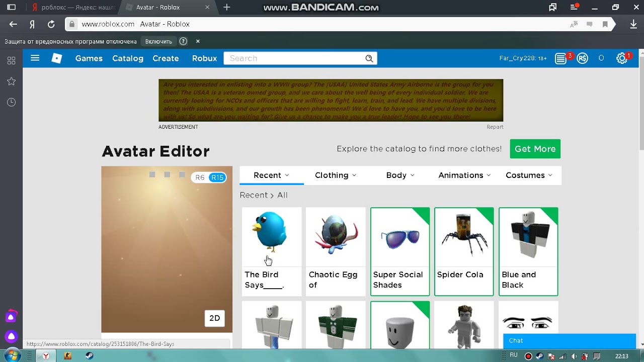Click the search magnifier icon
The height and width of the screenshot is (362, 644).
[369, 58]
